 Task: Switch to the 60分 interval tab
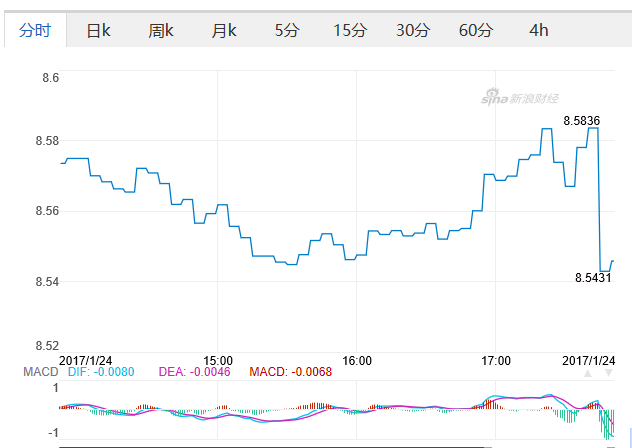(x=476, y=30)
